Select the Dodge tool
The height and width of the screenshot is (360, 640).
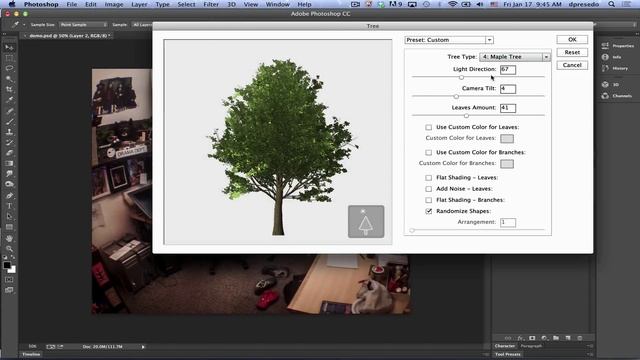[9, 184]
